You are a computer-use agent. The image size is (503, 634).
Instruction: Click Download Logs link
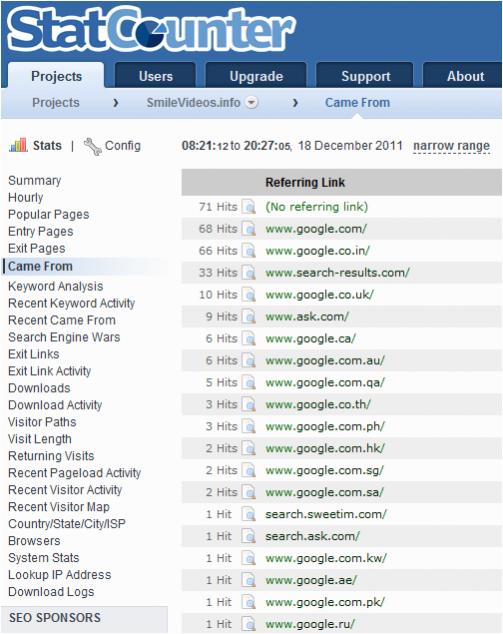tap(51, 592)
